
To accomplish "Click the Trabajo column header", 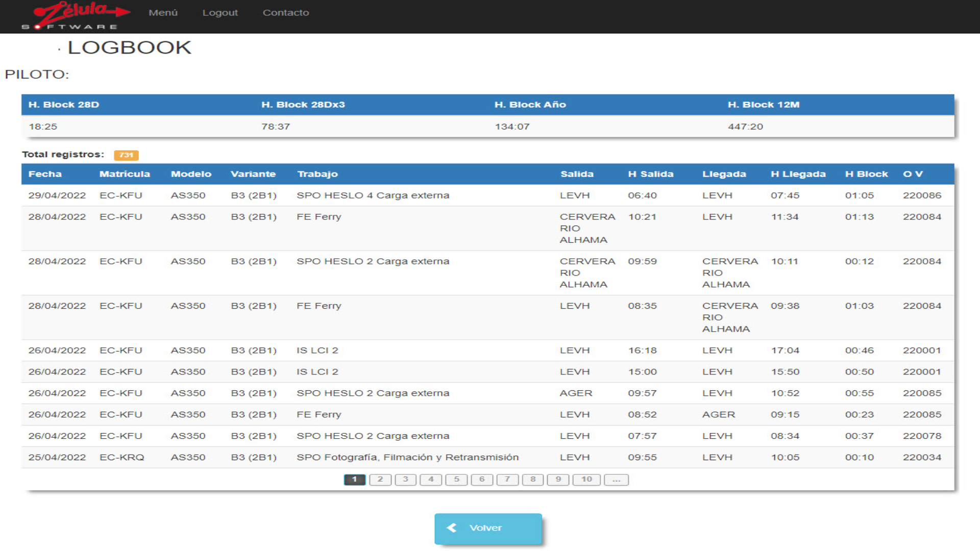I will (317, 174).
